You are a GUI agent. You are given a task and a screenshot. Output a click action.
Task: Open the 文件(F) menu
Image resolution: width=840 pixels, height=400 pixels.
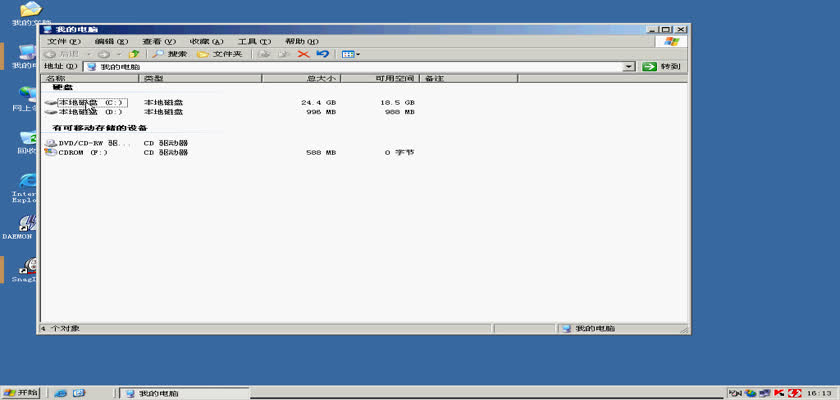point(64,41)
